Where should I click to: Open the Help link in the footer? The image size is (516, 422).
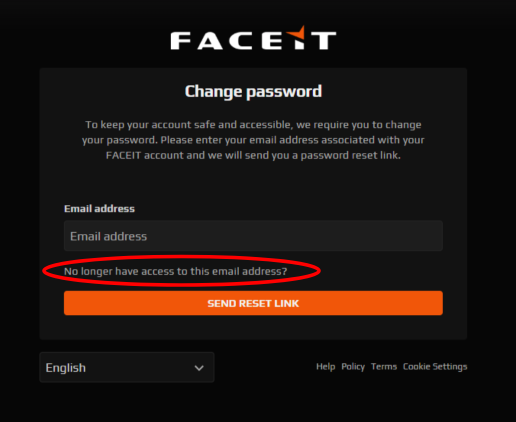(326, 367)
